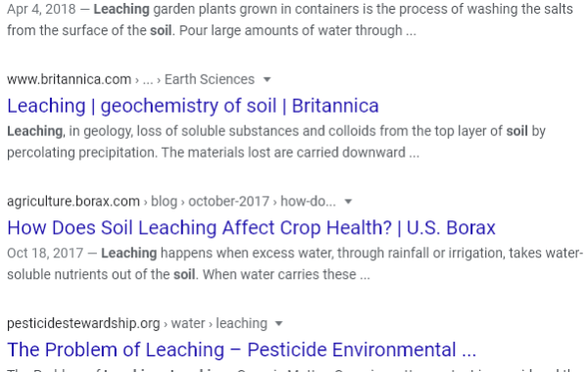
Task: Click the Apr 4, 2018 snippet date
Action: coord(41,9)
